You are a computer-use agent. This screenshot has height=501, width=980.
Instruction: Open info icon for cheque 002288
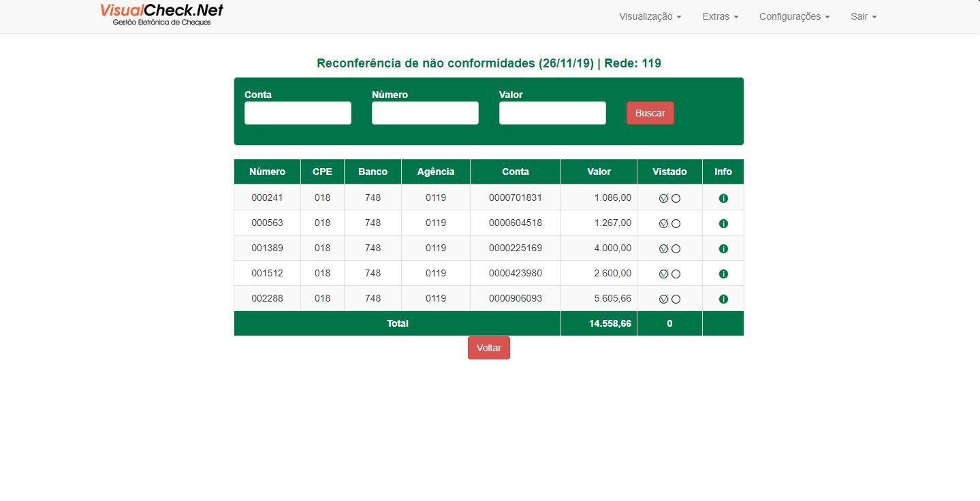point(723,299)
